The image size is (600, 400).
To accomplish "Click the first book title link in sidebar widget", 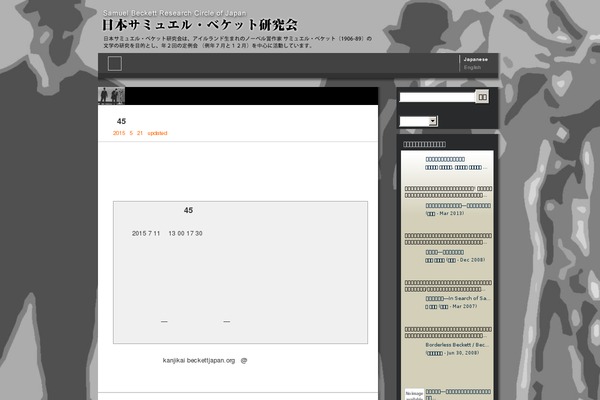I will click(x=445, y=159).
